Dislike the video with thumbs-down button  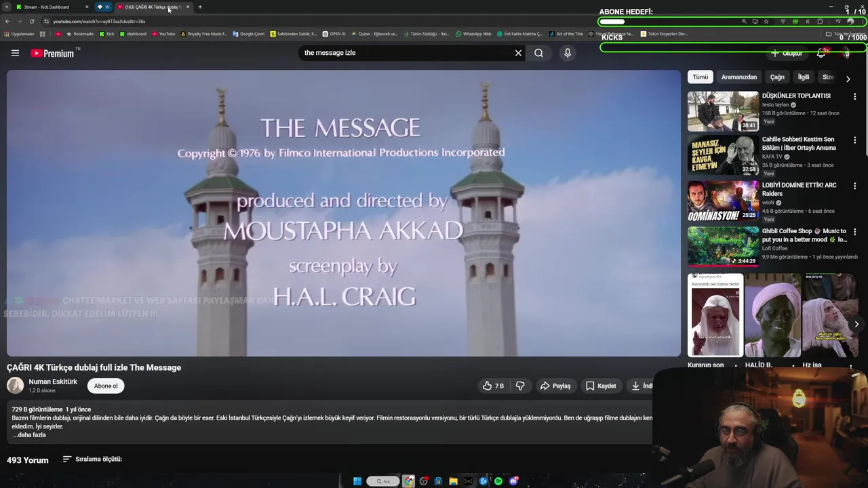(520, 386)
